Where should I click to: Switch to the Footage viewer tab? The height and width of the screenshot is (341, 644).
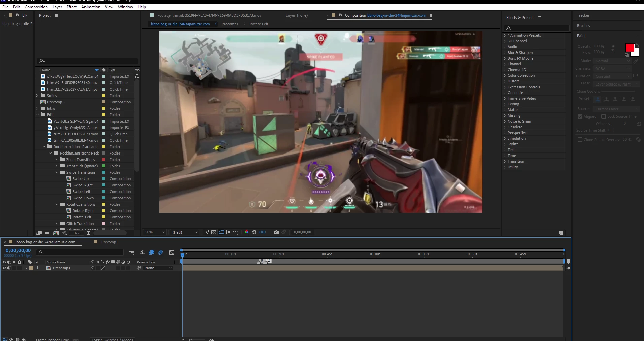tap(209, 15)
